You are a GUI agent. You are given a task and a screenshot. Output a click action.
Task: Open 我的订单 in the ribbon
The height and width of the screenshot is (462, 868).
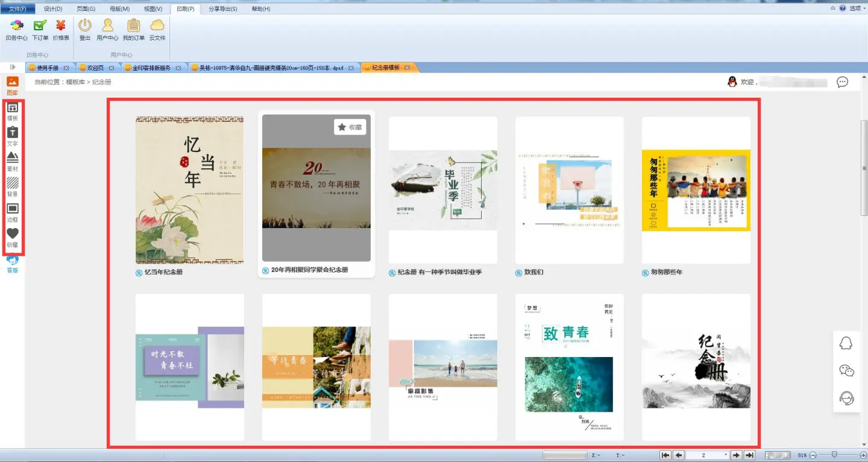133,30
